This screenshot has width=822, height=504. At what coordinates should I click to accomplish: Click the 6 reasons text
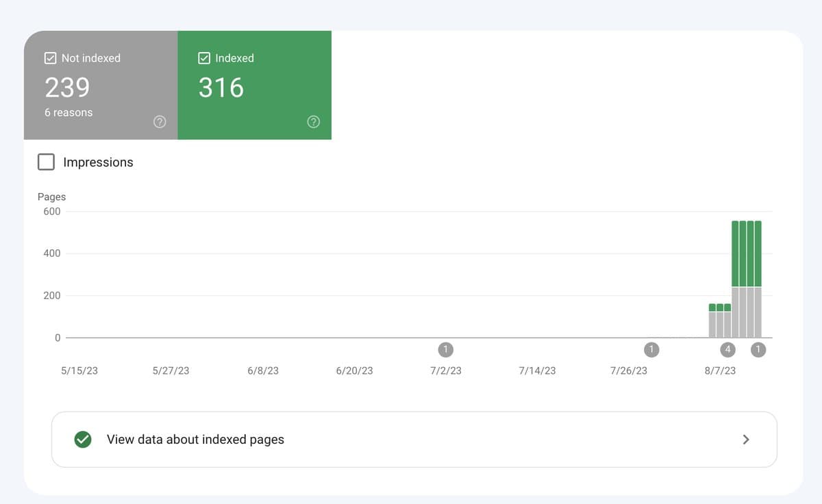click(68, 112)
